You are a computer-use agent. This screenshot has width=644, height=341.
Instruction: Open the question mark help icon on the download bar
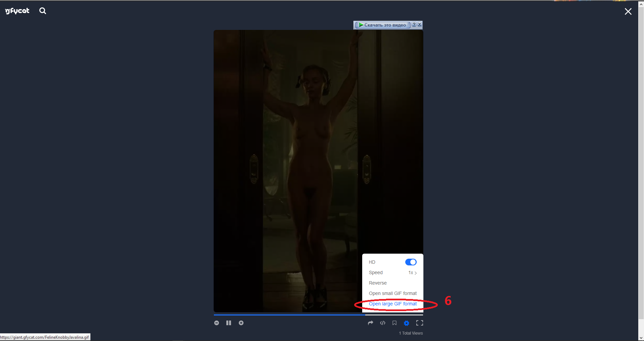click(414, 25)
